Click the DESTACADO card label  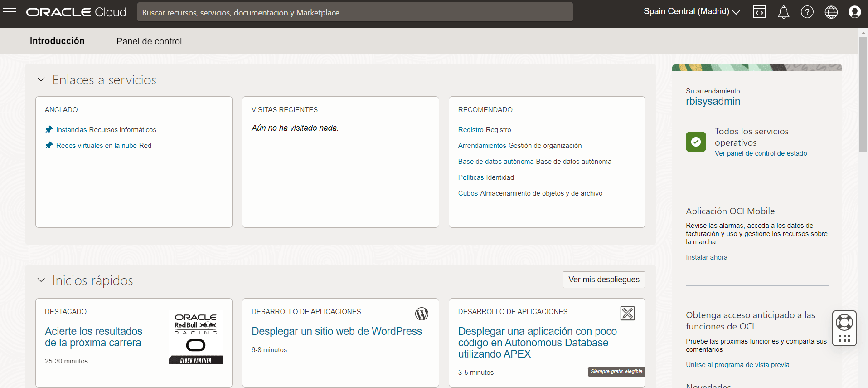pos(66,312)
